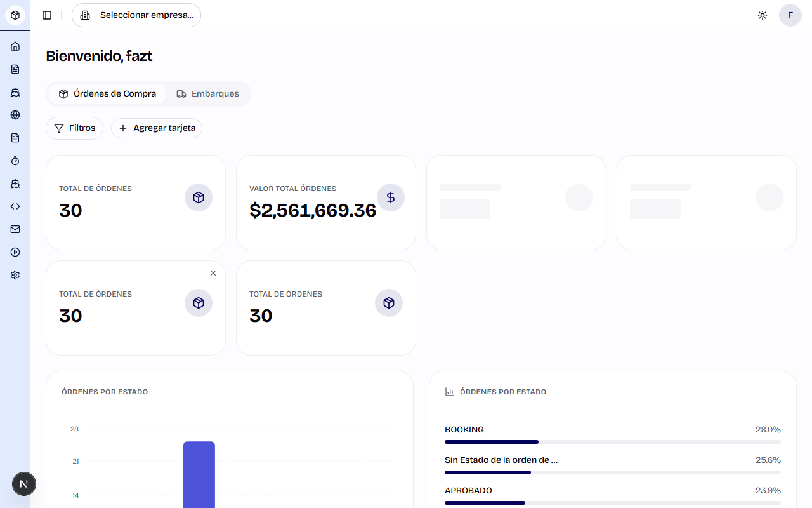
Task: Open the globe icon in the sidebar
Action: coord(15,115)
